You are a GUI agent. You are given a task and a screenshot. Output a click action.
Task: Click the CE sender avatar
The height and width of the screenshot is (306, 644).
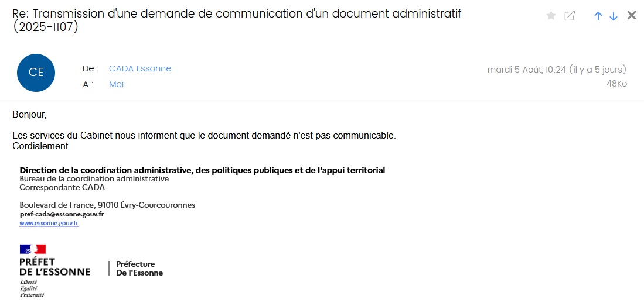36,73
